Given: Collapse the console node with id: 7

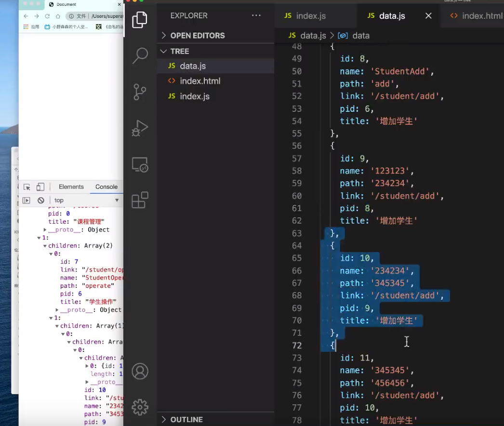Looking at the screenshot, I should 51,253.
